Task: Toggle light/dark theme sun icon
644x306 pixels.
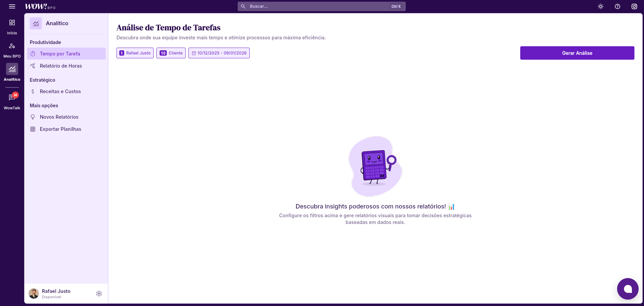Action: 601,6
